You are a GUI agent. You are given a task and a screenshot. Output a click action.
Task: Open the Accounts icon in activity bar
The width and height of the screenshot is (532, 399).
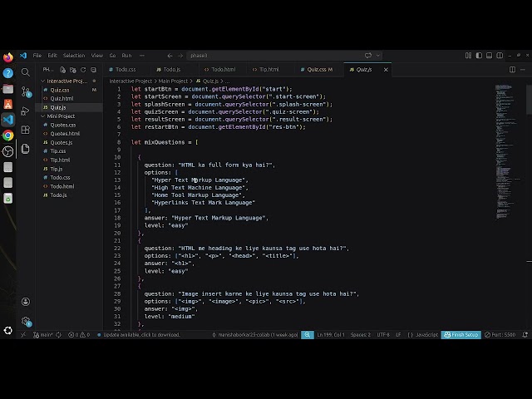[26, 302]
